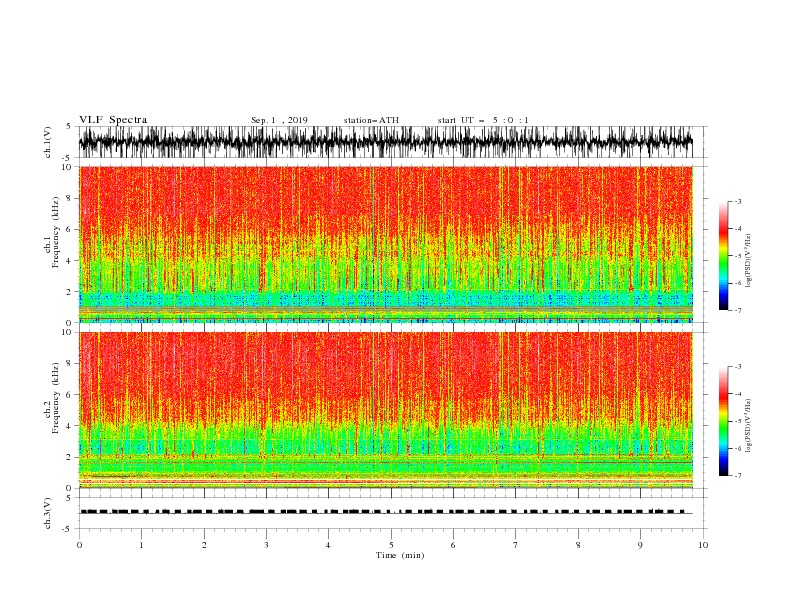Click the '10' kHz tick of ch.2 spectrogram

67,332
